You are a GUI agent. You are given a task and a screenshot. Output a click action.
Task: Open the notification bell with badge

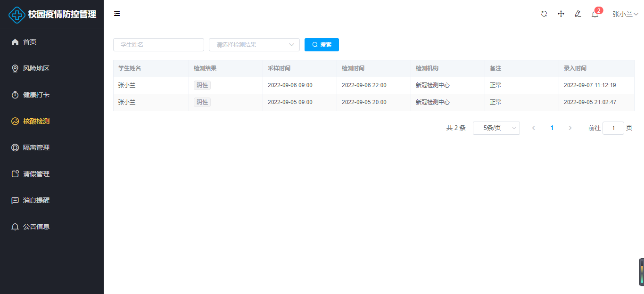(595, 14)
